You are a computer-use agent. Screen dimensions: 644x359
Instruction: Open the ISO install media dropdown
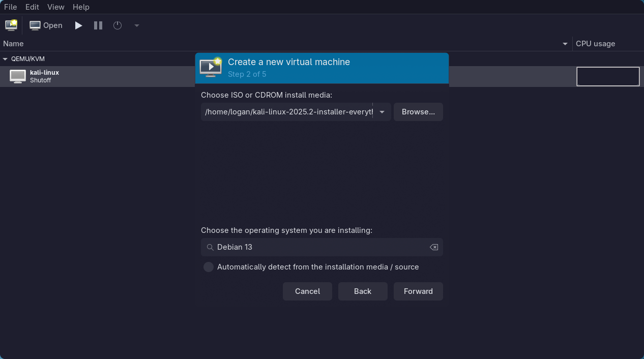pos(382,112)
